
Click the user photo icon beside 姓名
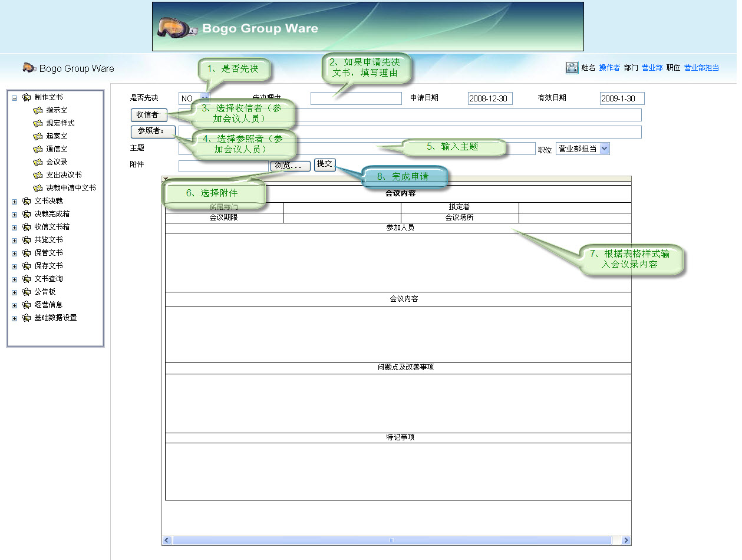tap(571, 68)
